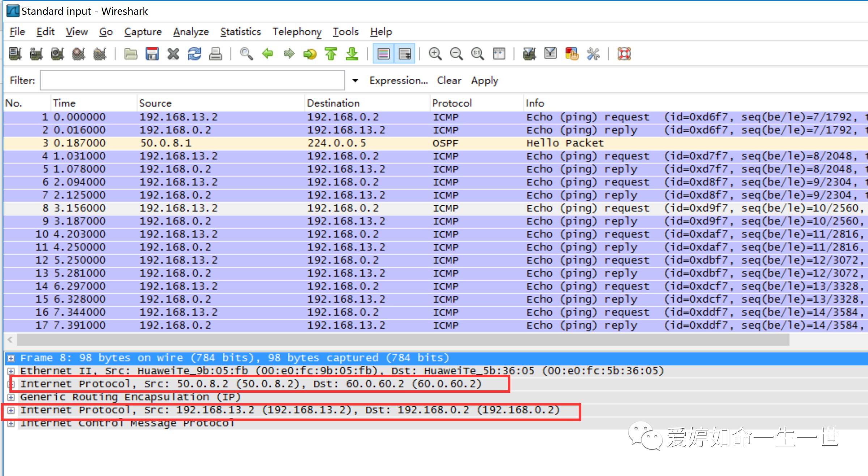
Task: Click the reload capture file icon
Action: pos(194,54)
